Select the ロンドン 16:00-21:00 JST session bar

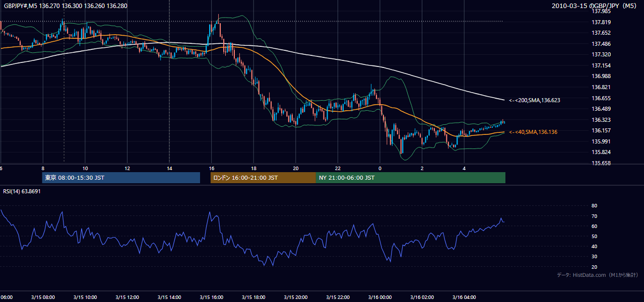point(263,178)
